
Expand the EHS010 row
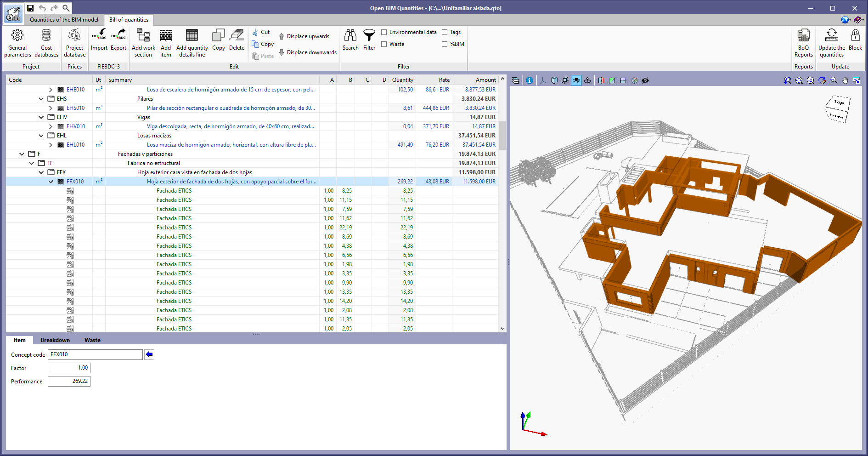(x=51, y=108)
